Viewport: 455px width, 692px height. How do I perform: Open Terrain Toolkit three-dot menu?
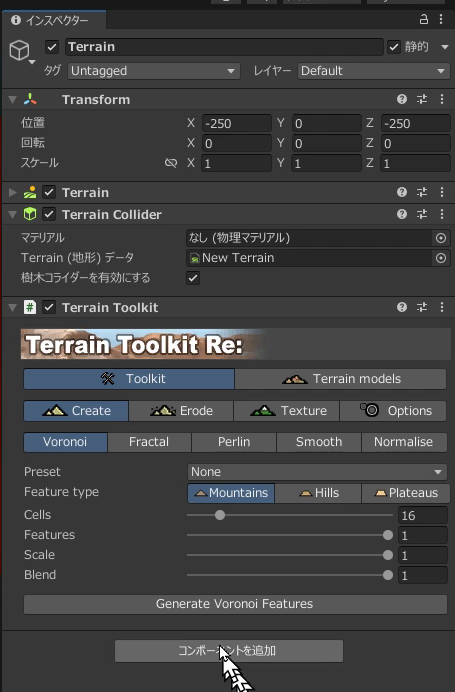(442, 307)
